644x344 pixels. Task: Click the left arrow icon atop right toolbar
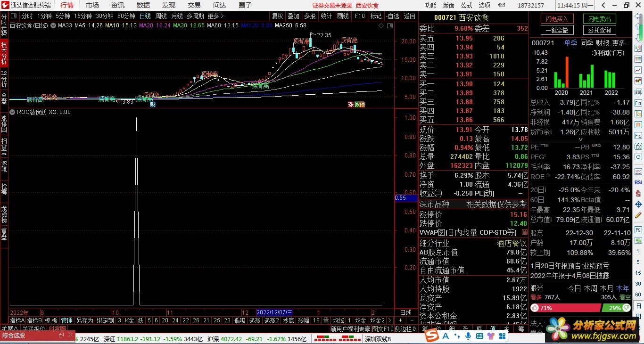coord(638,16)
